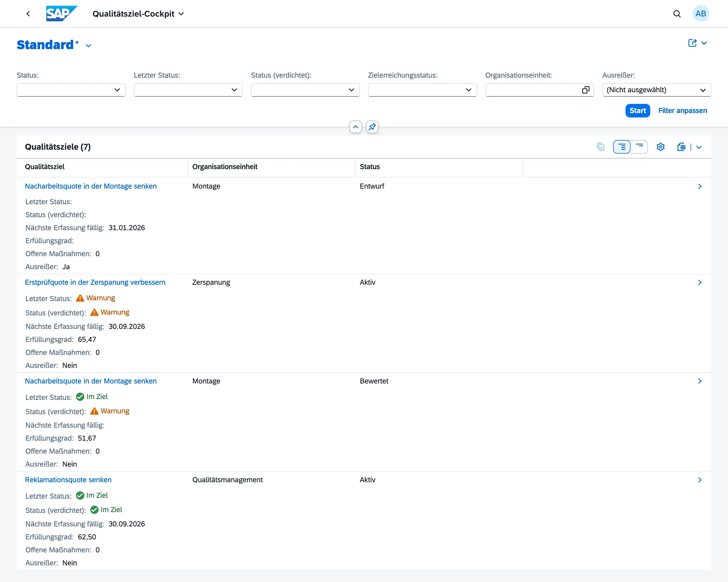
Task: Click the date 31.01.2026
Action: (x=127, y=228)
